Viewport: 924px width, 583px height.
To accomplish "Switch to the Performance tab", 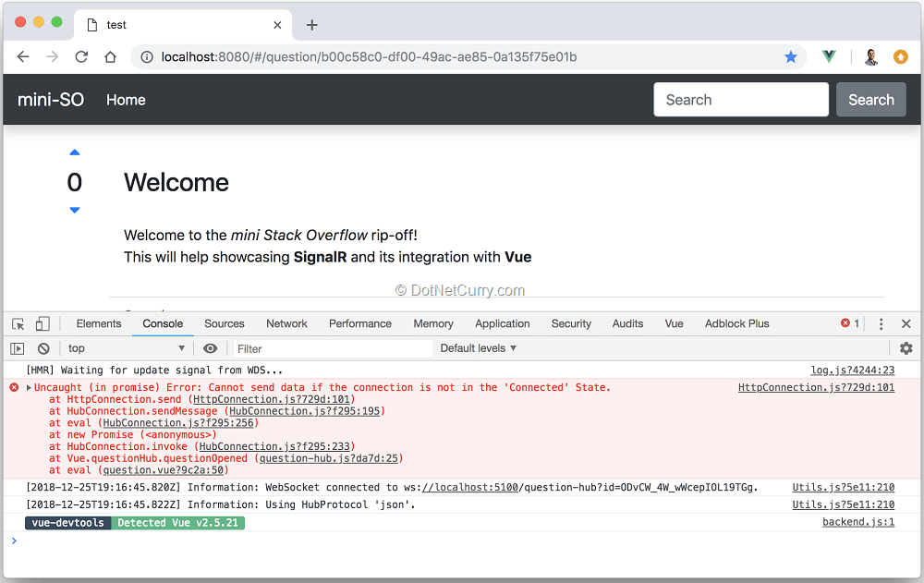I will (x=360, y=323).
